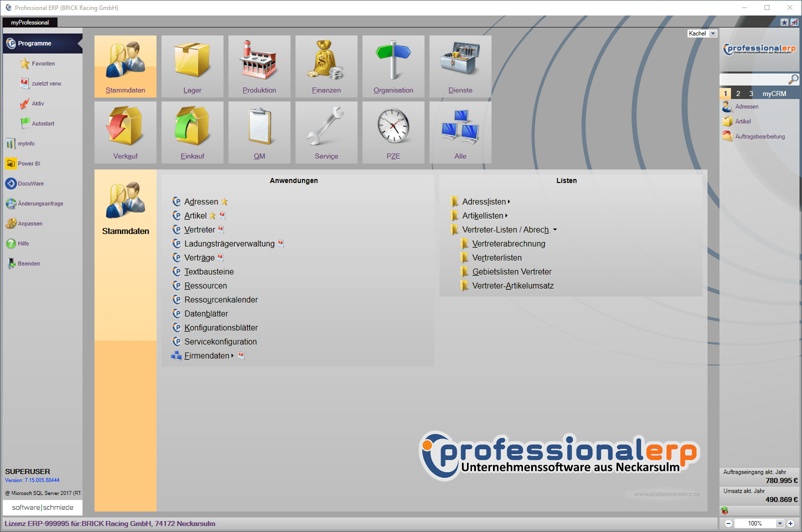
Task: Increase zoom with plus button
Action: tap(790, 523)
